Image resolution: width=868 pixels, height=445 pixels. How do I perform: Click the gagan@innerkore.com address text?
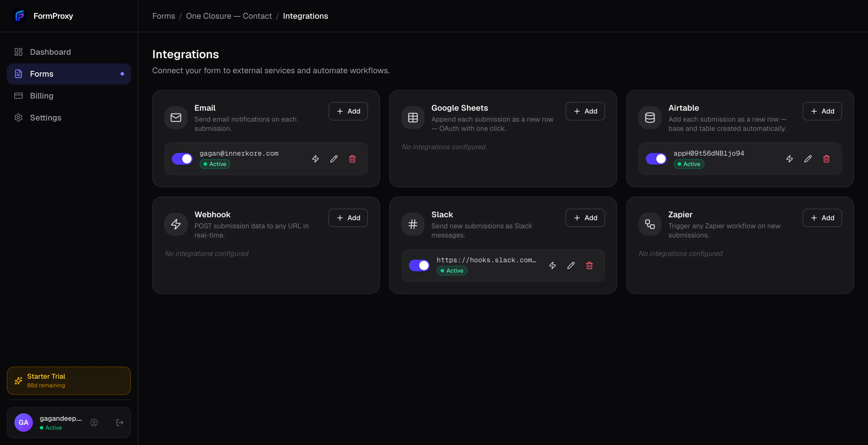(x=239, y=154)
